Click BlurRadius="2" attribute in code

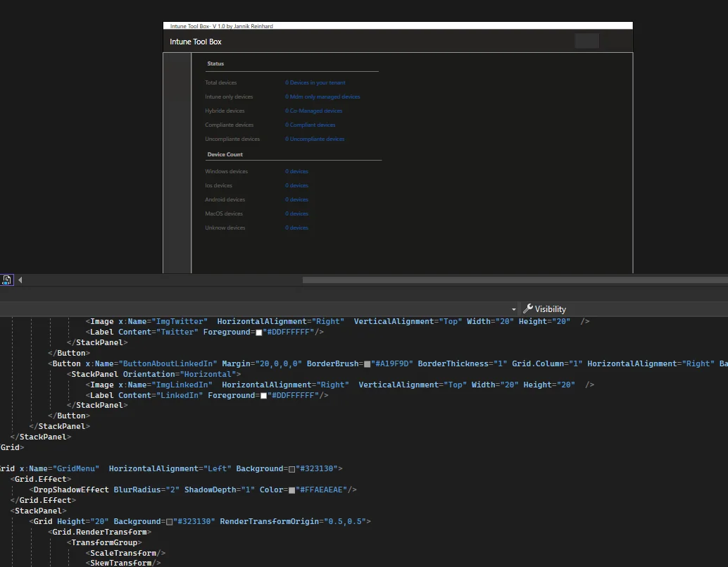point(146,490)
